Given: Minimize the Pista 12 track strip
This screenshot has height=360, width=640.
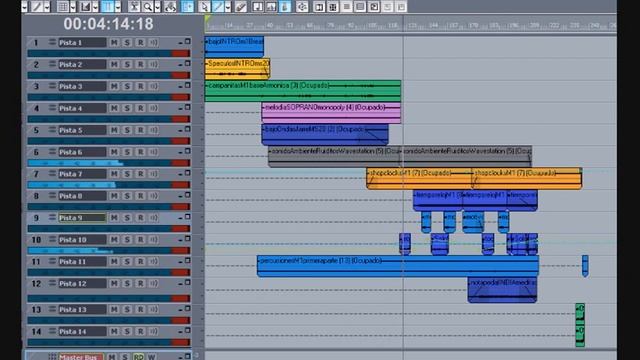Looking at the screenshot, I should tap(180, 283).
